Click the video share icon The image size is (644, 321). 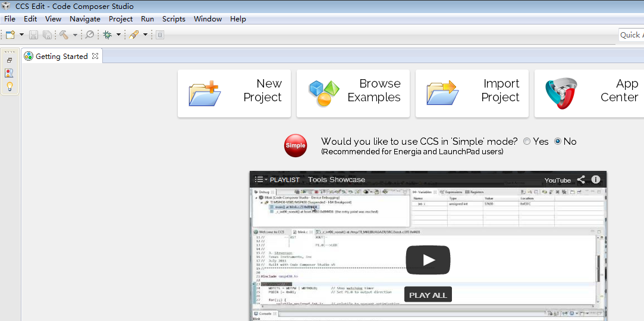[x=581, y=179]
